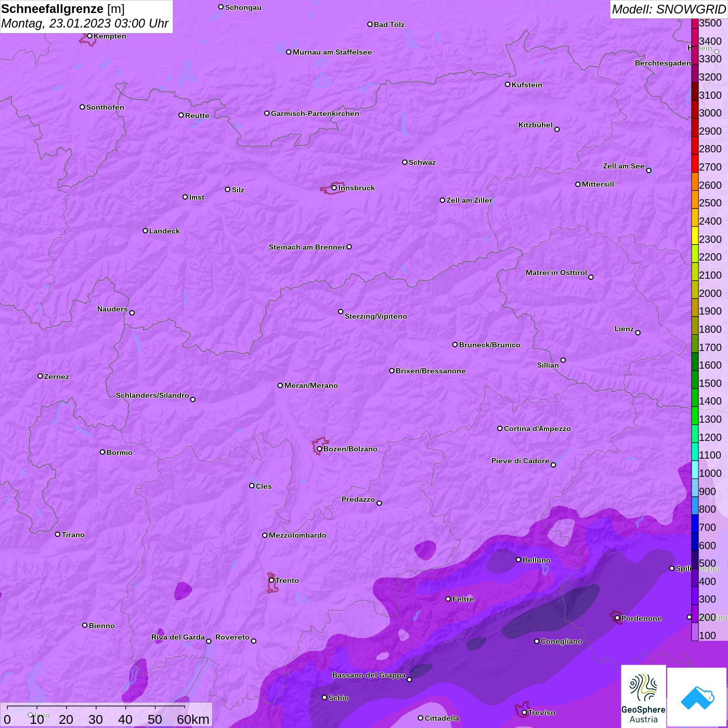Click the 700 m blue legend color
Viewport: 728px width, 728px height.
click(x=695, y=524)
